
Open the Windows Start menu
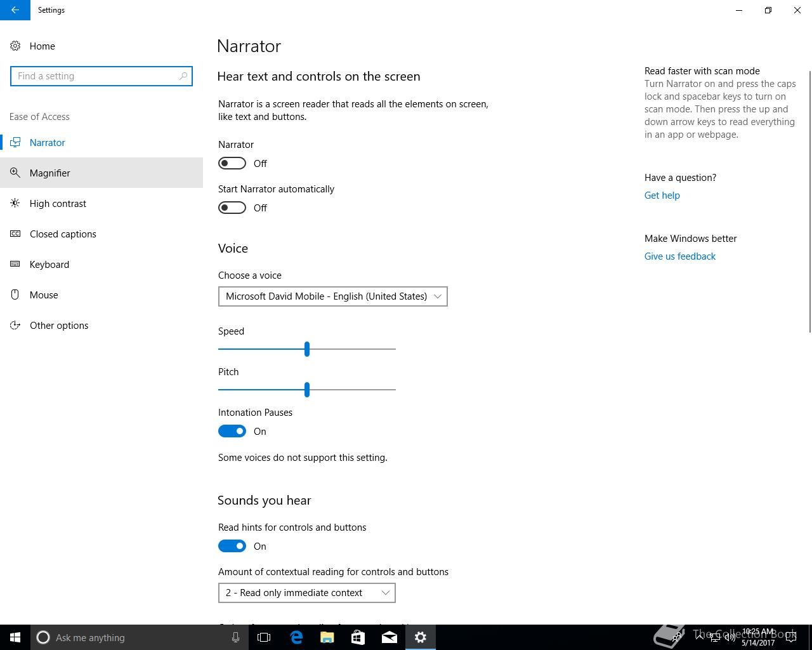[15, 637]
